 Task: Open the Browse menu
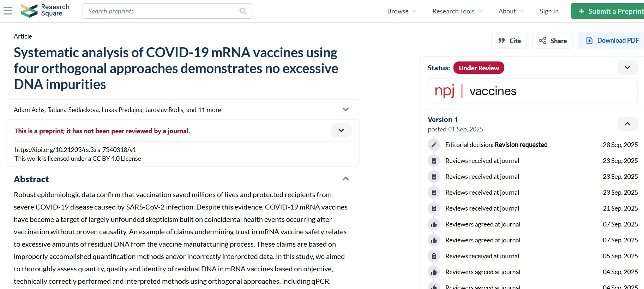[401, 11]
